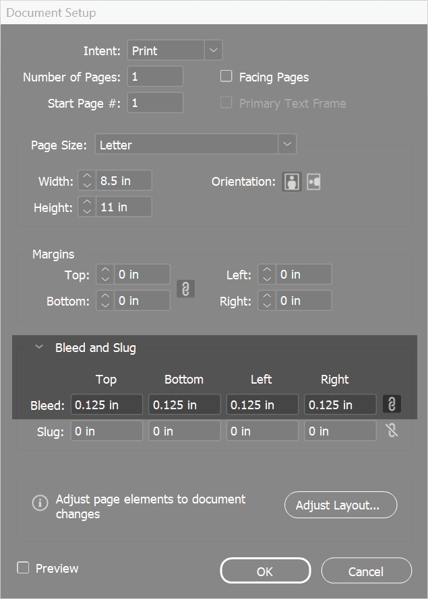Click the Right margin stepper arrows

coord(267,301)
